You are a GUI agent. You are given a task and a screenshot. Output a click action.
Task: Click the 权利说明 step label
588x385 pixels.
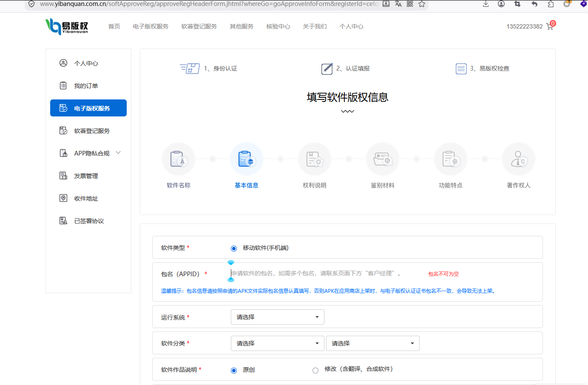coord(315,185)
